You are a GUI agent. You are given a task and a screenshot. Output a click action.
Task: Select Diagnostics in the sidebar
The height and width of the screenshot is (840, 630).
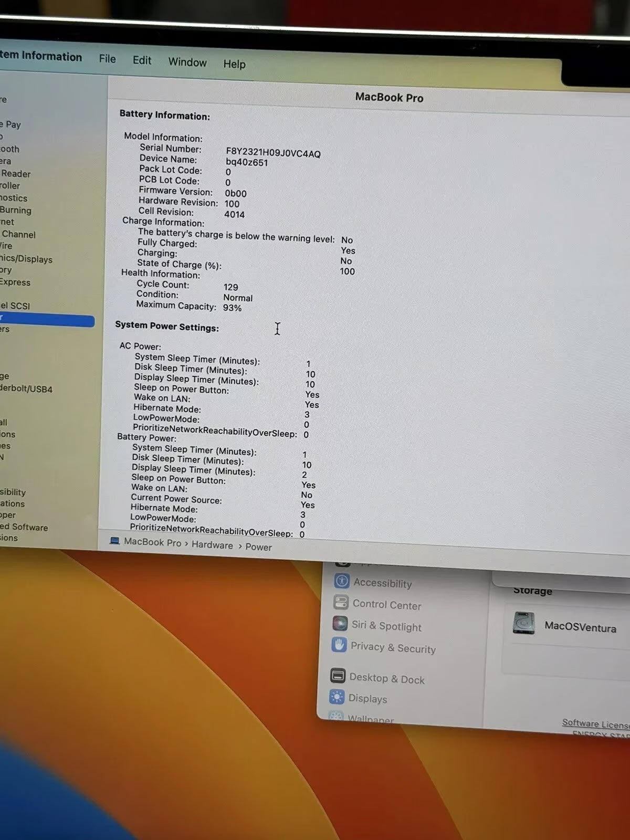[x=14, y=198]
